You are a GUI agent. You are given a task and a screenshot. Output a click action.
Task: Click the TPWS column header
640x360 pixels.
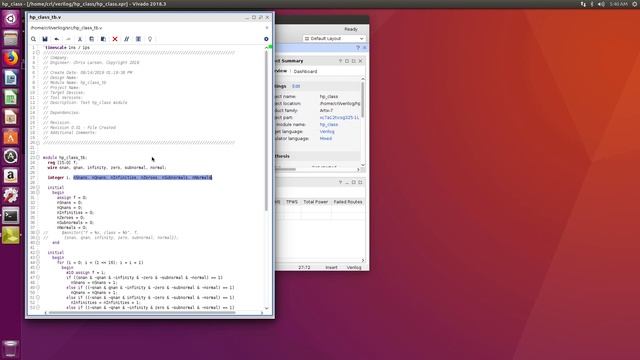tap(292, 202)
